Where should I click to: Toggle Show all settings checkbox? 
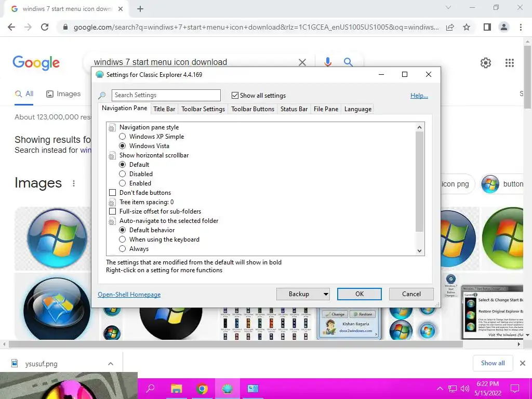pyautogui.click(x=235, y=96)
